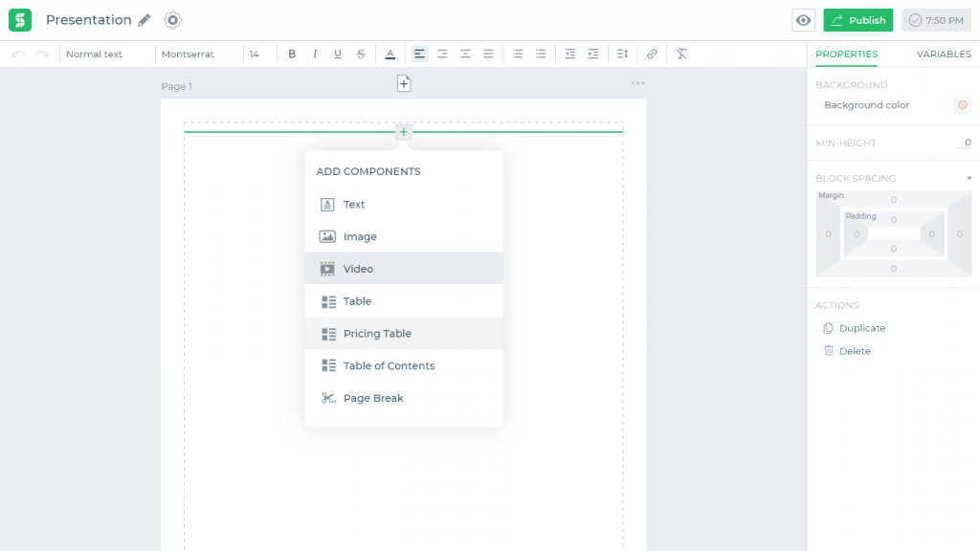Click the Publish button
Screen dimensions: 980x551
pyautogui.click(x=857, y=19)
